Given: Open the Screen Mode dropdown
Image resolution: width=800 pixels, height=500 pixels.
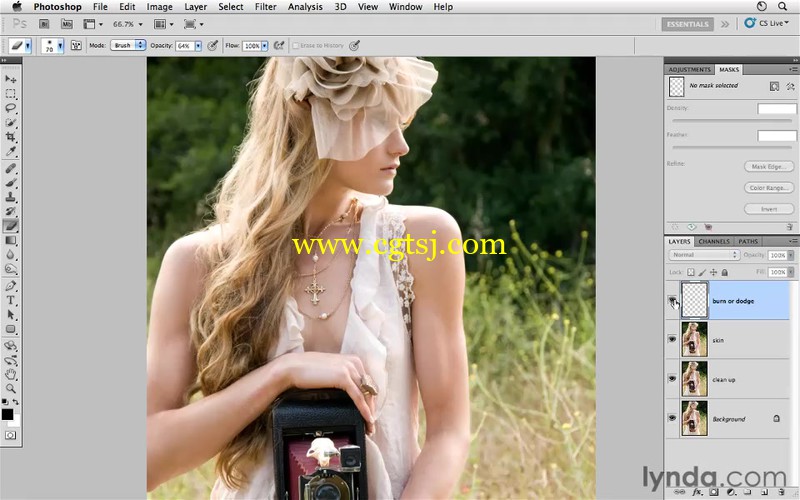Looking at the screenshot, I should (193, 24).
